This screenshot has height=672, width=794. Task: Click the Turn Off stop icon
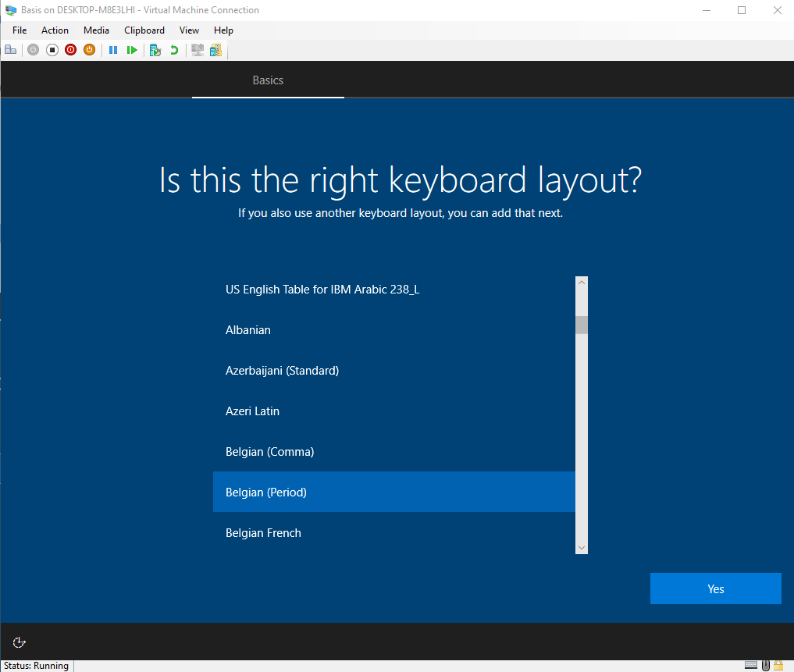coord(52,50)
